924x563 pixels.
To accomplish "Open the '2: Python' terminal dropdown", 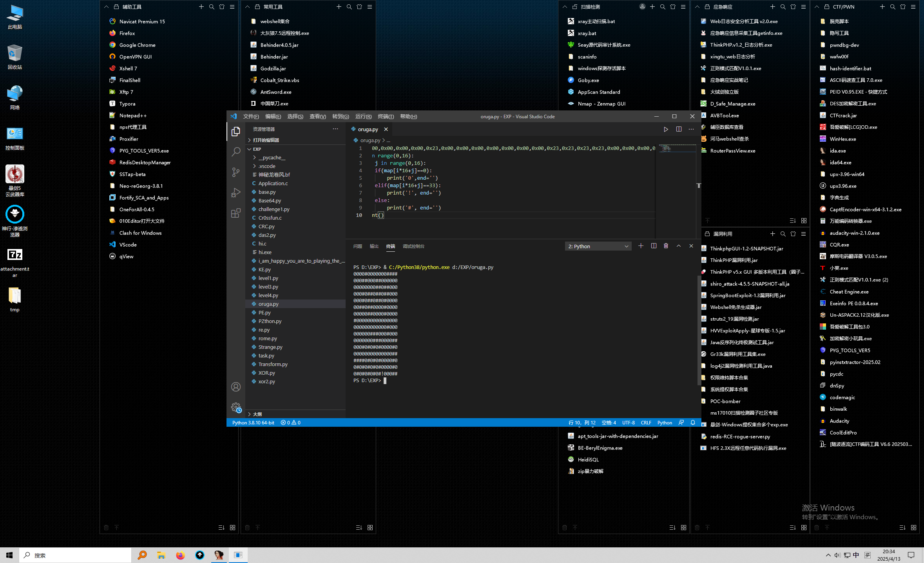I will [x=598, y=246].
